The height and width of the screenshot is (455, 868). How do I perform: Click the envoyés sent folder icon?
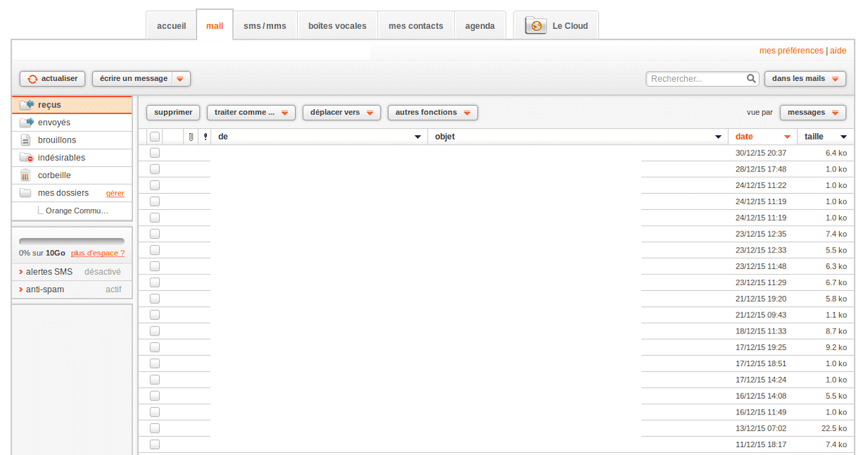point(27,122)
